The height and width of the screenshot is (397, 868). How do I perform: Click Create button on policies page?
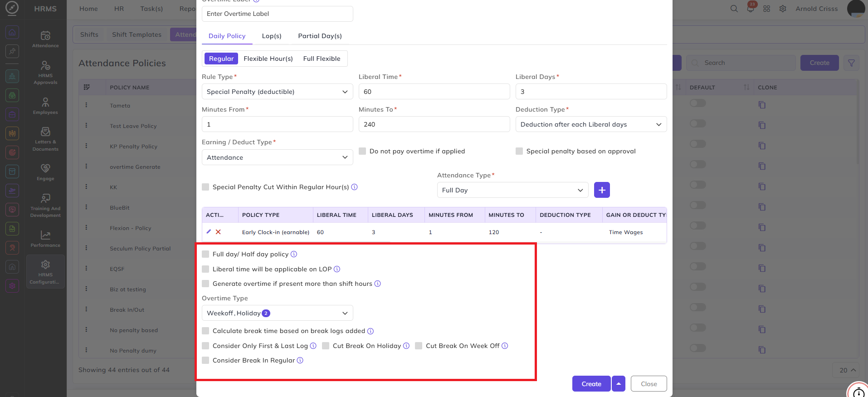click(x=819, y=63)
